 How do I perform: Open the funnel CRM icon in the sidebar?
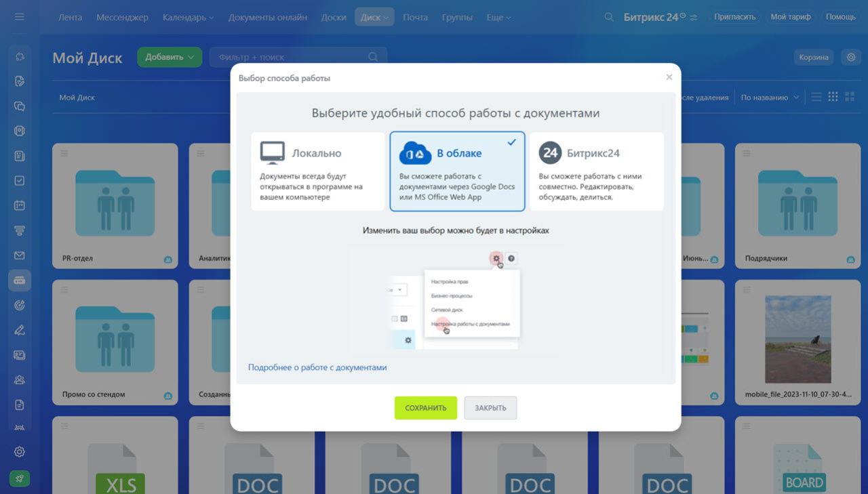pos(19,230)
